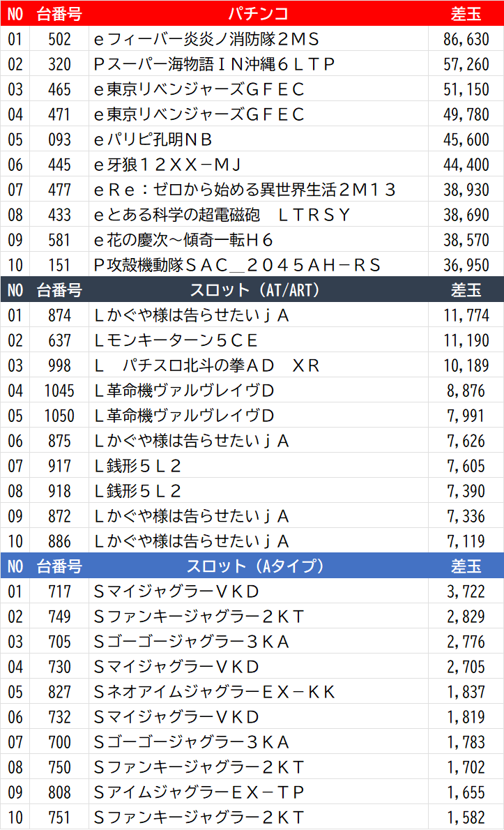Click the 3,722 value cell
The image size is (504, 830).
466,591
